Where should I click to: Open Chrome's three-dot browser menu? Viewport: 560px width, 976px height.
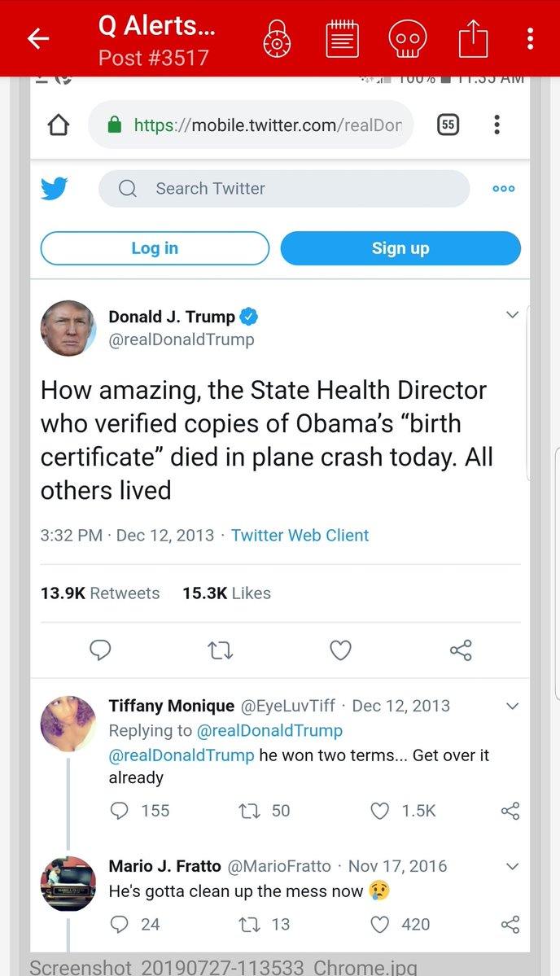[497, 125]
